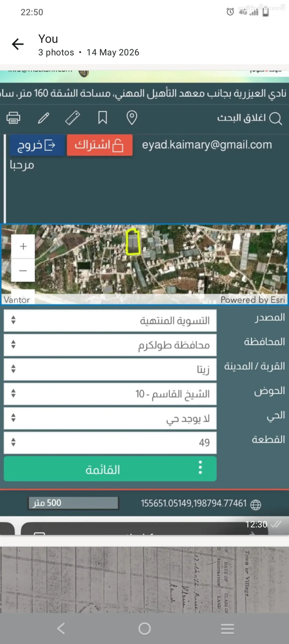Click the 12:30 message timestamp
Screen dimensions: 289x644
[256, 524]
